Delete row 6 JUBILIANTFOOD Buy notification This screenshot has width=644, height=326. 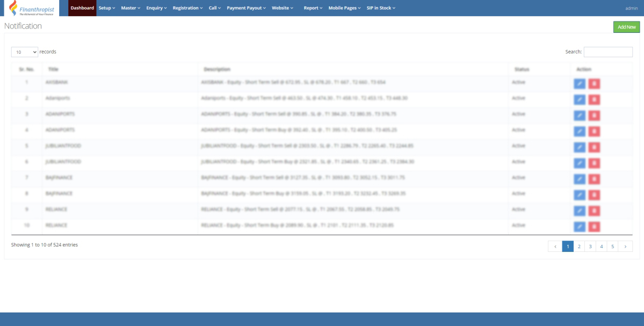point(594,163)
